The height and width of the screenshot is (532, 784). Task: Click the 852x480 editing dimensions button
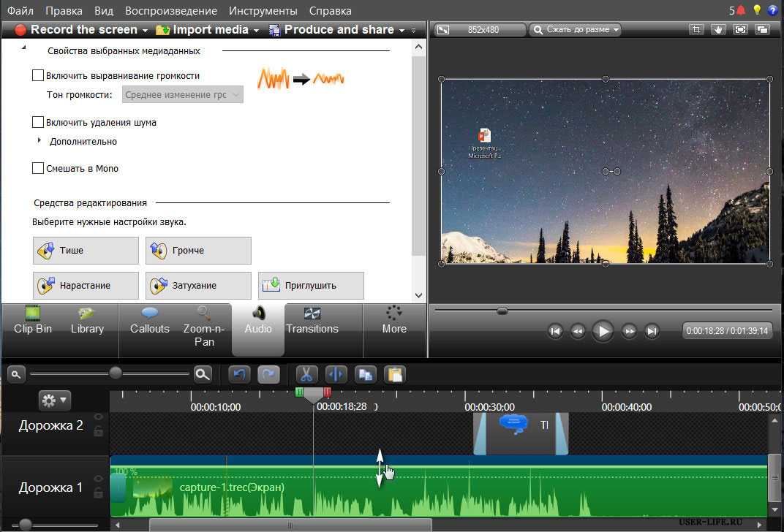coord(479,30)
